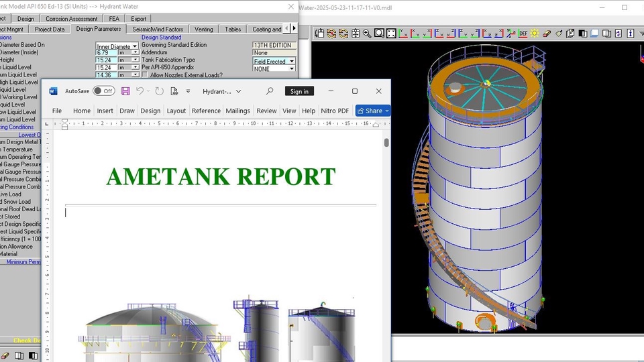
Task: Click the Save icon in Word title bar
Action: [125, 91]
